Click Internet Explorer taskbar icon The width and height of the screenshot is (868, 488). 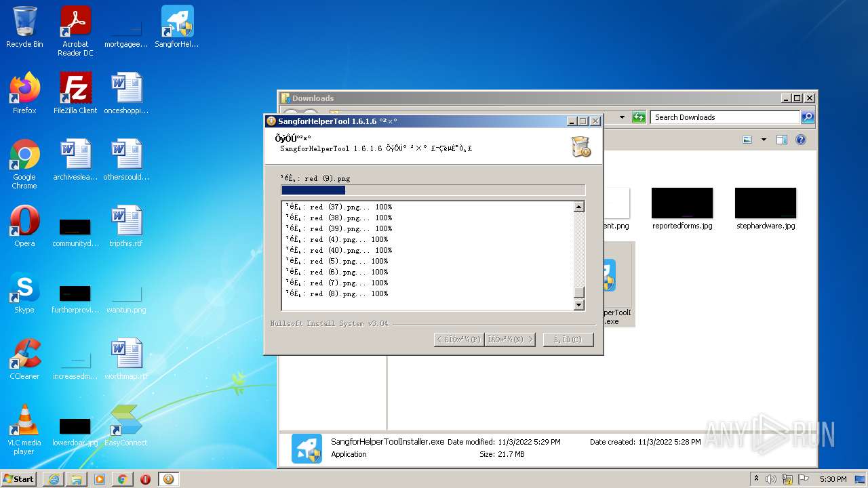[54, 479]
